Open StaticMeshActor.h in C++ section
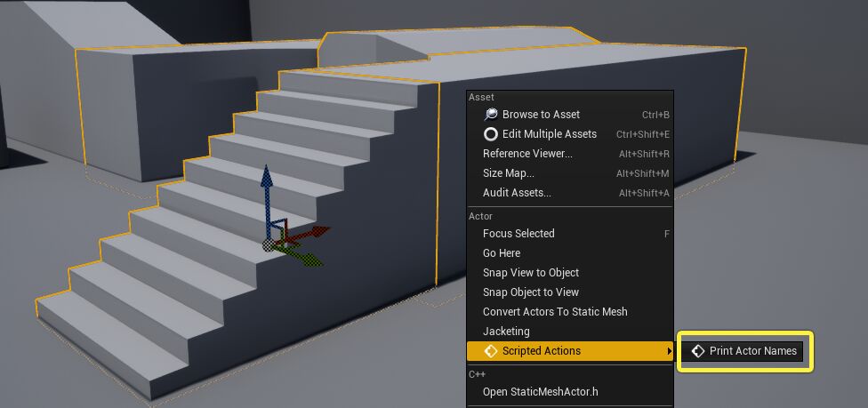The image size is (868, 408). tap(569, 392)
